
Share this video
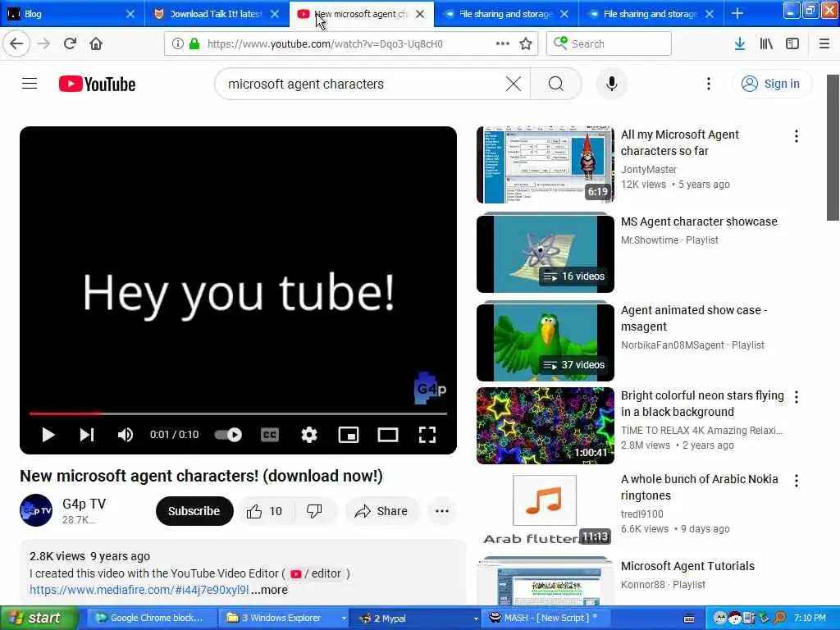381,511
